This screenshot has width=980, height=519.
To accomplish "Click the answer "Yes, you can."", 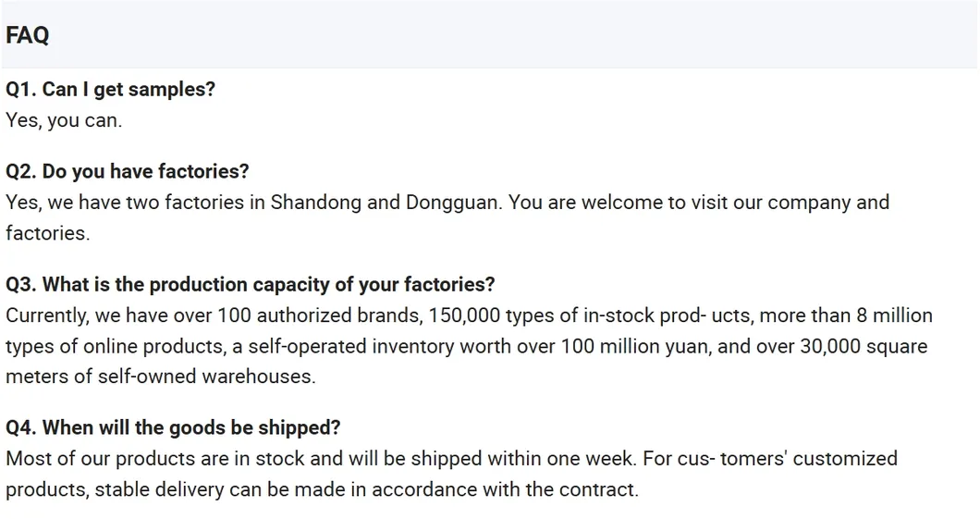I will click(x=63, y=120).
